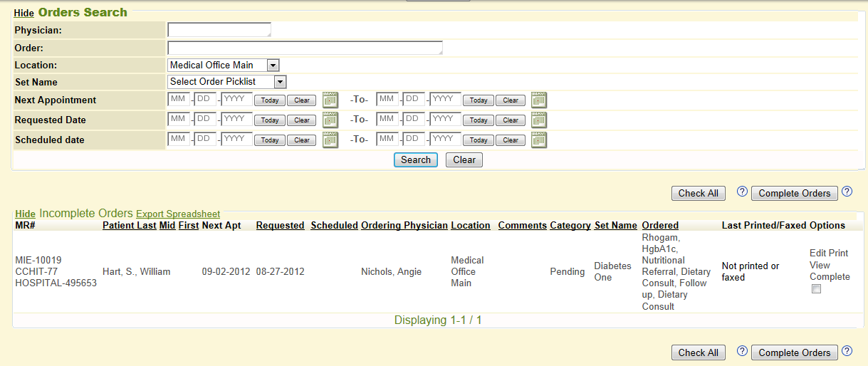Open calendar for Requested Date start

[330, 120]
